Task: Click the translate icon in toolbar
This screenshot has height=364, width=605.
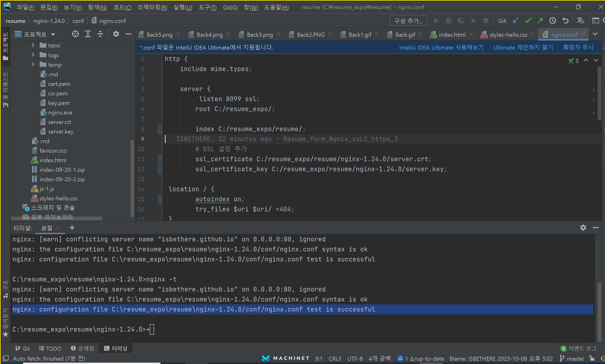Action: click(580, 21)
